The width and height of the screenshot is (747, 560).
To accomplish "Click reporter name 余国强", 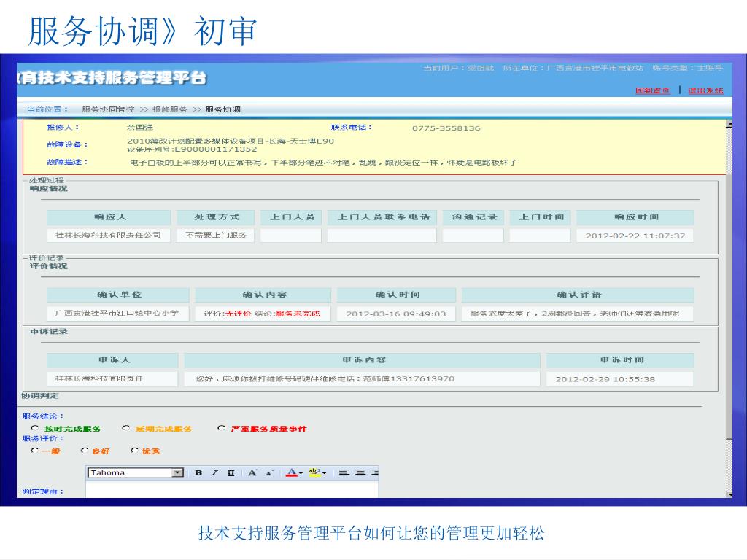I will click(140, 128).
